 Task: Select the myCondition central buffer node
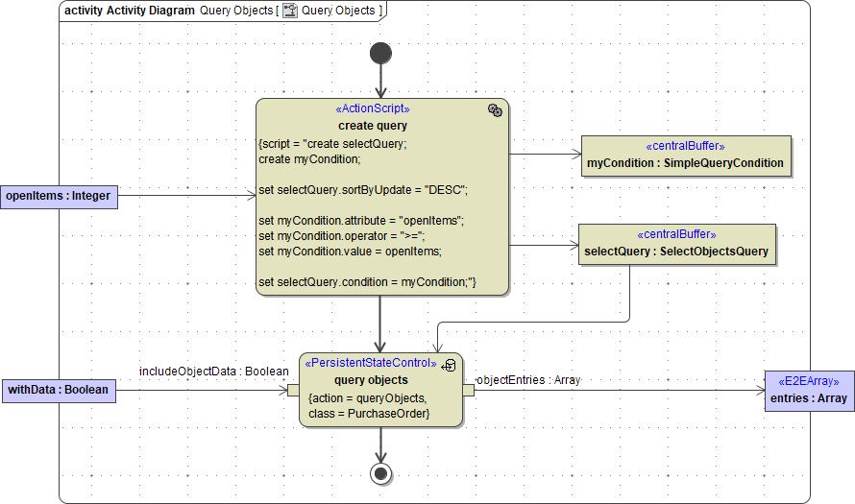point(685,155)
